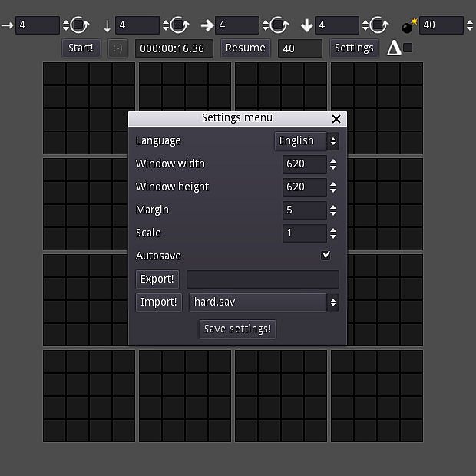Click the Autosave label text
476x476 pixels.
coord(158,256)
